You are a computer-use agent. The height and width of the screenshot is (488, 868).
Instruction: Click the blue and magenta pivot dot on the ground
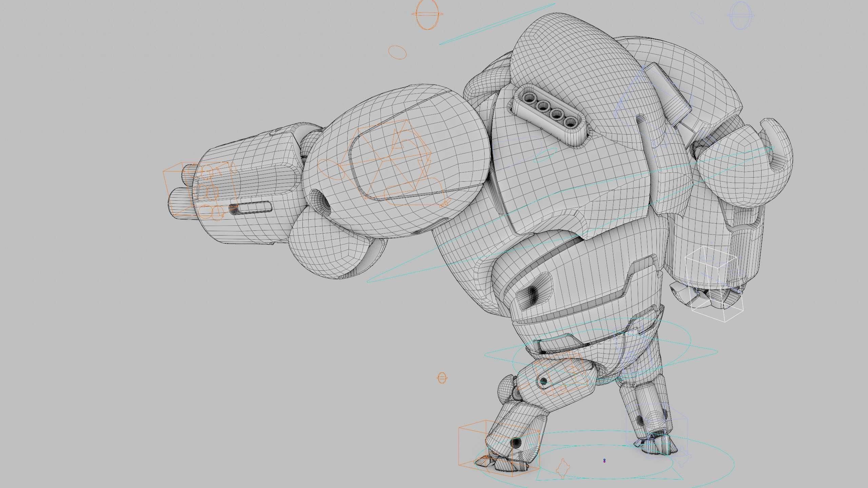[x=604, y=461]
